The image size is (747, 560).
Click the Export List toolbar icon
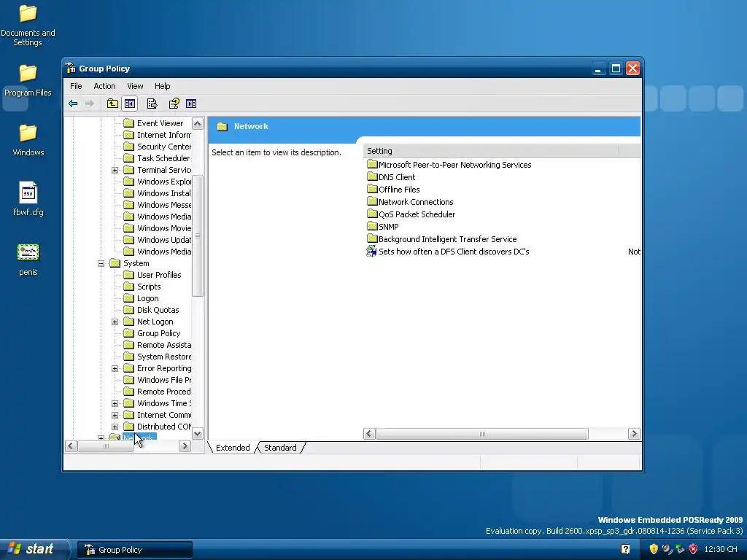[152, 104]
